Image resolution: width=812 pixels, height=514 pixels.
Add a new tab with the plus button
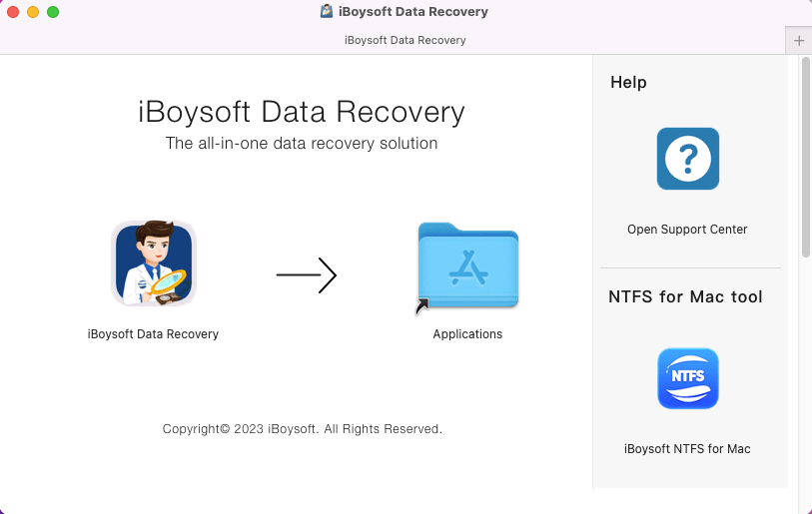click(x=799, y=40)
